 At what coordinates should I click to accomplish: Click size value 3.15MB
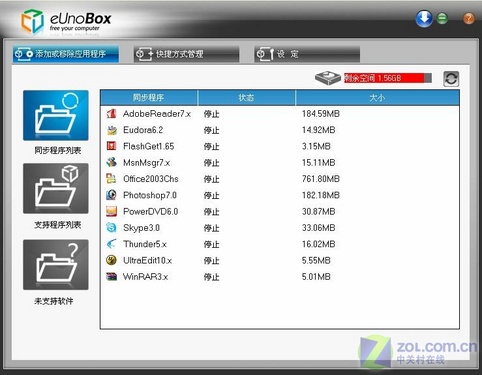pyautogui.click(x=316, y=146)
